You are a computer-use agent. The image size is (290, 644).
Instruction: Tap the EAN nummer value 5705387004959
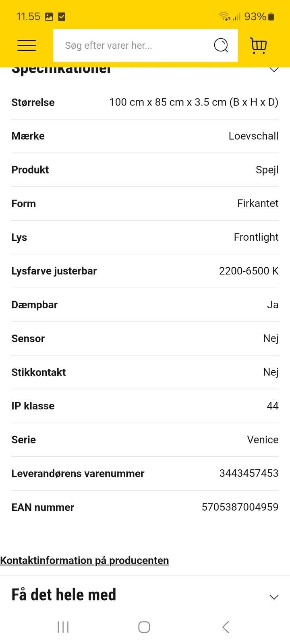(x=240, y=507)
